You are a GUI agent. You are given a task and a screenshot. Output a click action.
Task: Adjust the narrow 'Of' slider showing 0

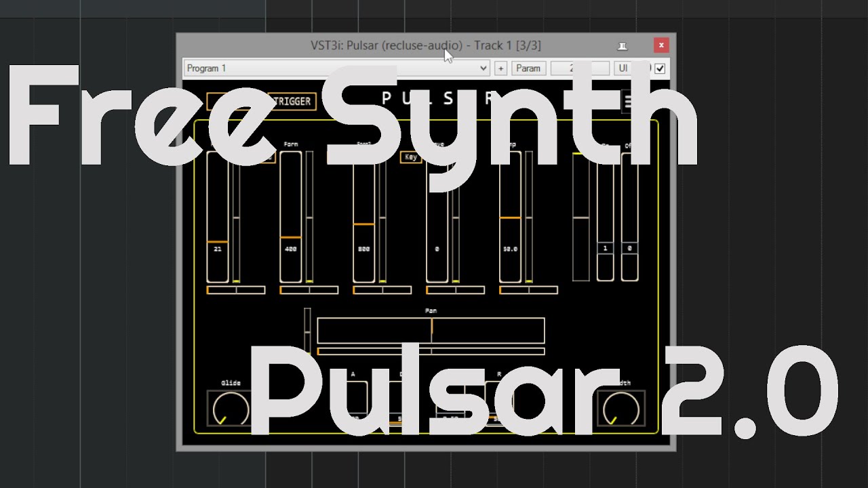pyautogui.click(x=630, y=216)
